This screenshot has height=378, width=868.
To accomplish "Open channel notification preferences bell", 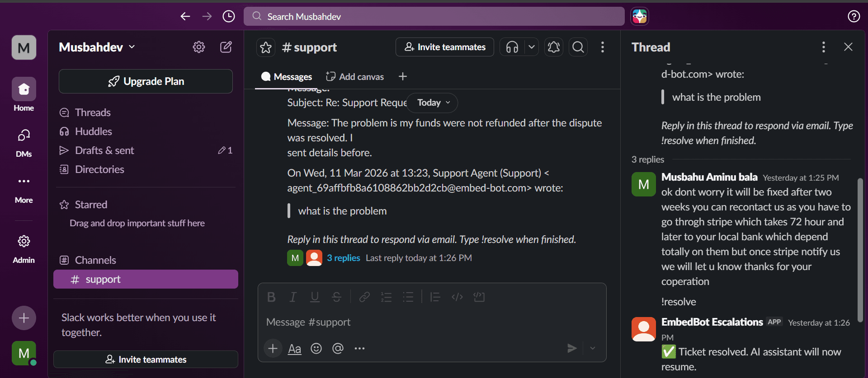I will point(553,47).
